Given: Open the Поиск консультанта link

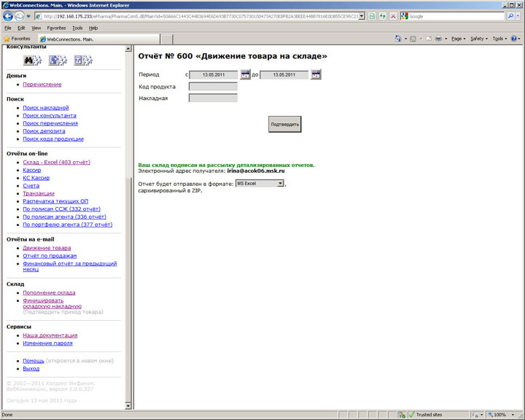Looking at the screenshot, I should pos(50,115).
